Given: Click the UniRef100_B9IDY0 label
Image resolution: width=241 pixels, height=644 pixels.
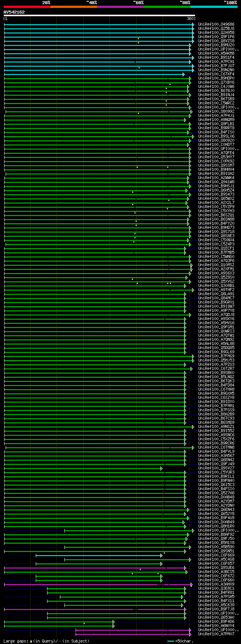Looking at the screenshot, I should [216, 402].
